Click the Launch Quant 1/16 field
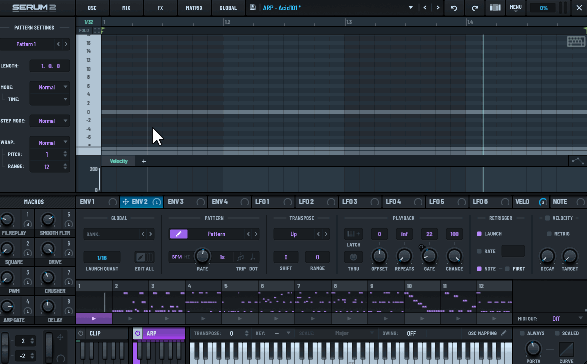Screen dimensions: 587x364 [x=102, y=257]
